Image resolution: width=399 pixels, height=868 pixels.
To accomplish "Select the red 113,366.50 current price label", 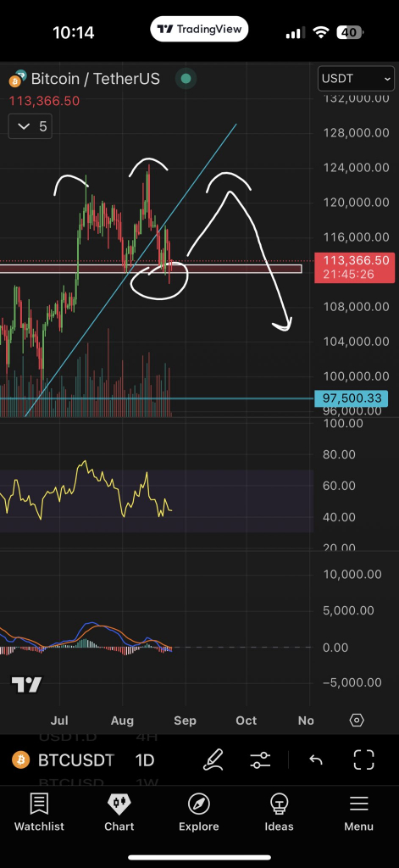I will (x=352, y=267).
